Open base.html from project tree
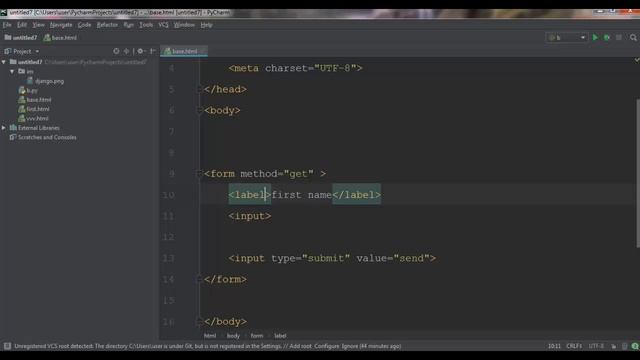640x360 pixels. click(35, 100)
